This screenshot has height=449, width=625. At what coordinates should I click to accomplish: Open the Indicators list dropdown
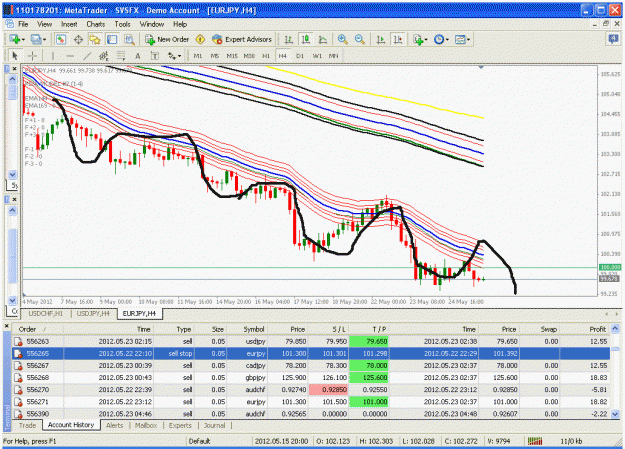(420, 39)
